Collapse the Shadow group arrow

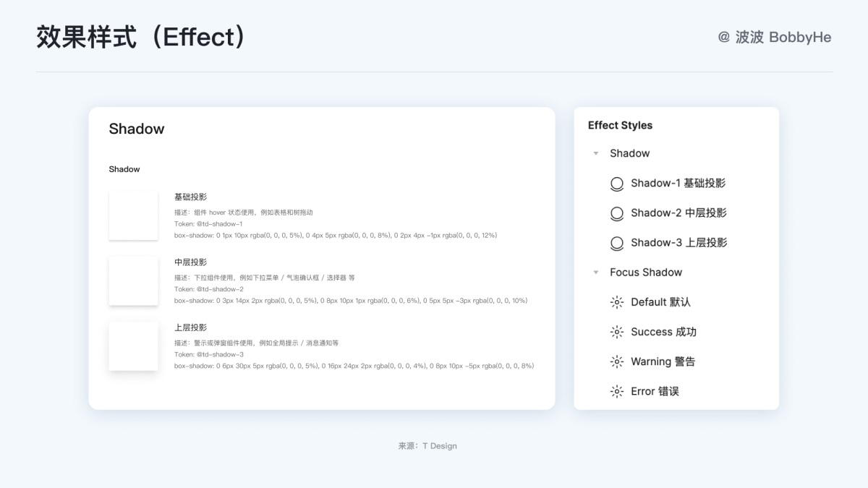pos(596,153)
